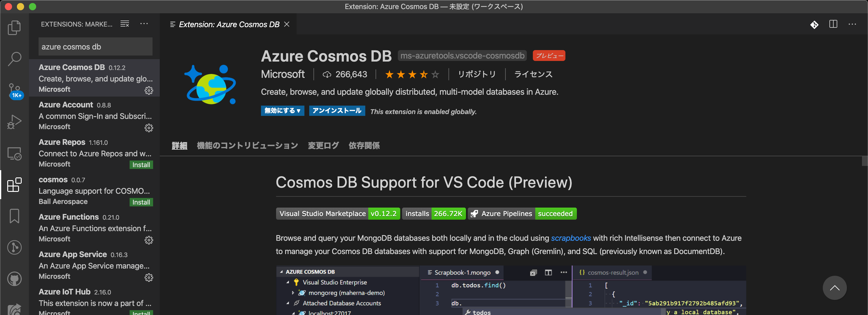The height and width of the screenshot is (315, 868).
Task: Install the Azure Repos extension
Action: pyautogui.click(x=141, y=165)
